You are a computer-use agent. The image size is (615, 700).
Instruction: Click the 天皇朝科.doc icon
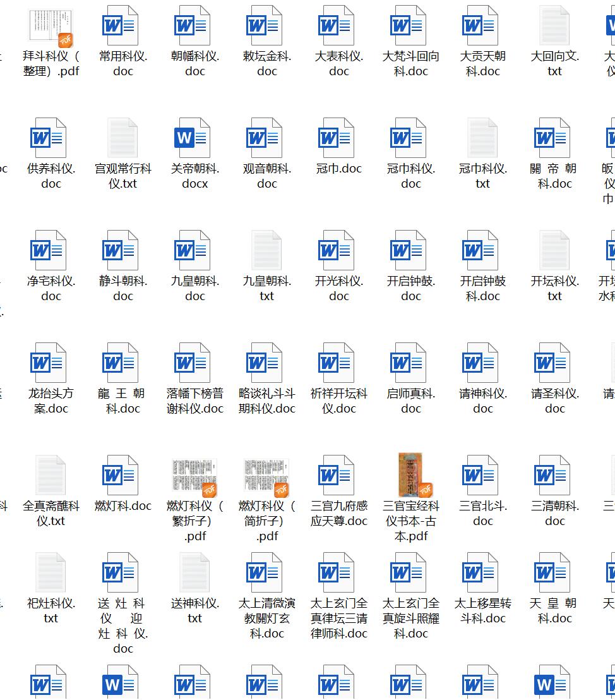coord(552,573)
